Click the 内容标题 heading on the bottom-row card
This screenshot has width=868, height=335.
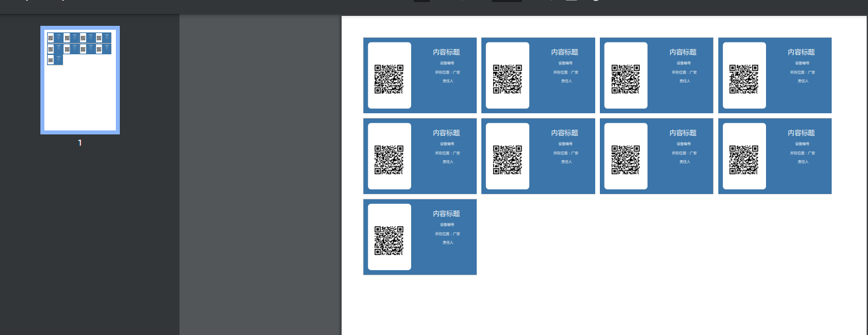point(446,214)
